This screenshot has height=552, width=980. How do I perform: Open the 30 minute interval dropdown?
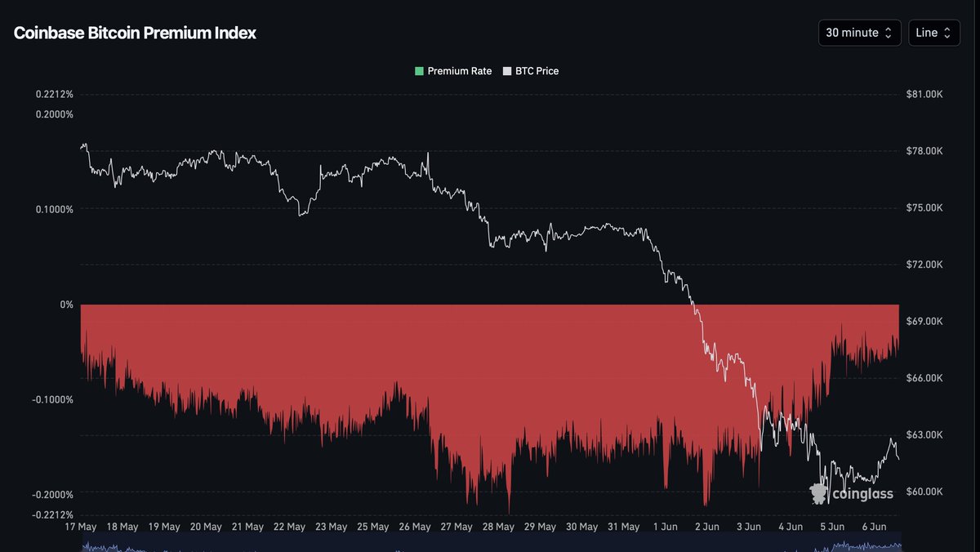(860, 33)
